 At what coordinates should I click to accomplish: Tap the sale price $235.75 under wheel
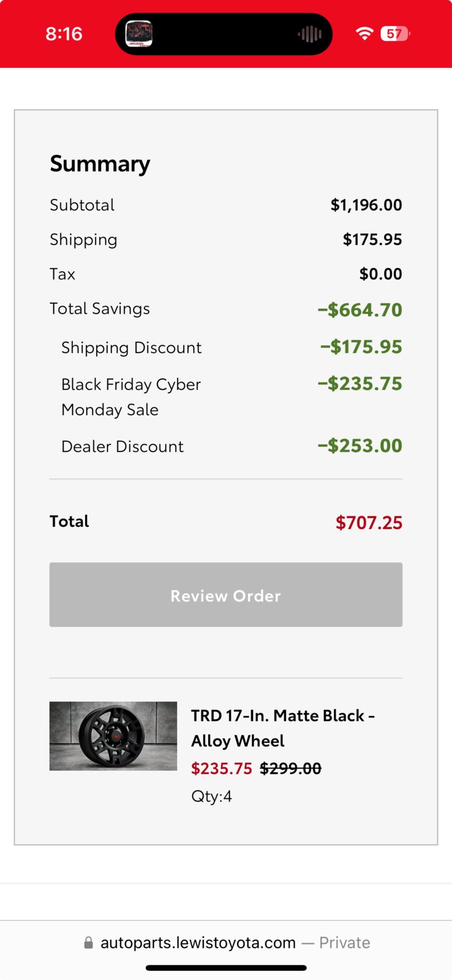tap(222, 769)
